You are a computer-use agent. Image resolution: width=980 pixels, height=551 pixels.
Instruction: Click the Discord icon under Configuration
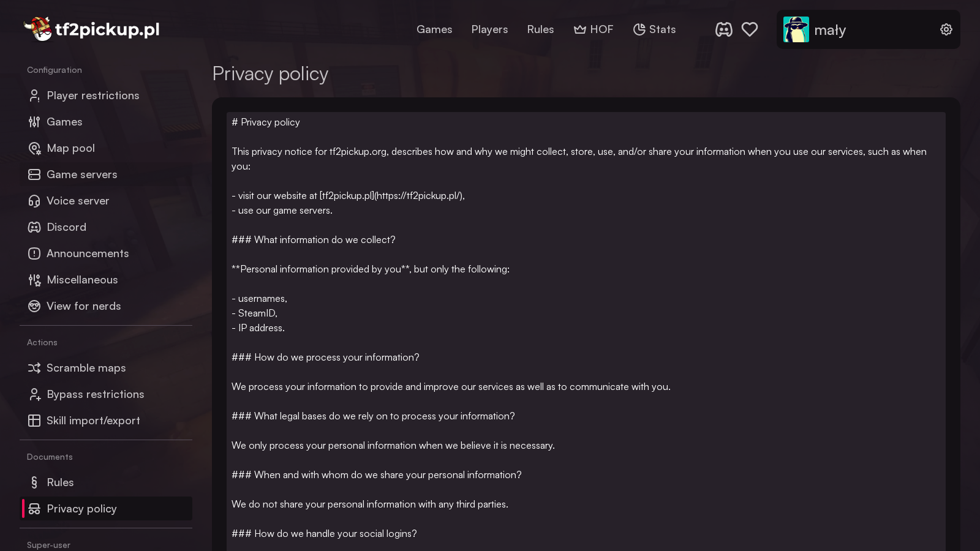point(34,227)
